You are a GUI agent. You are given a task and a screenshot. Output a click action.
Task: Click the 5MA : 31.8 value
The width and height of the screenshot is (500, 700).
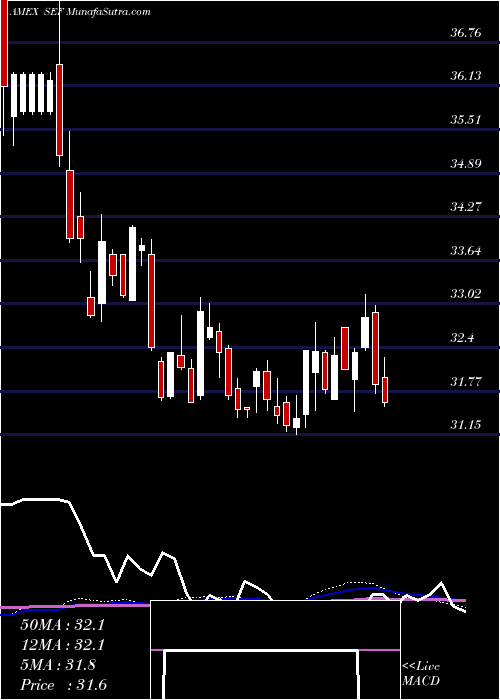[x=58, y=665]
